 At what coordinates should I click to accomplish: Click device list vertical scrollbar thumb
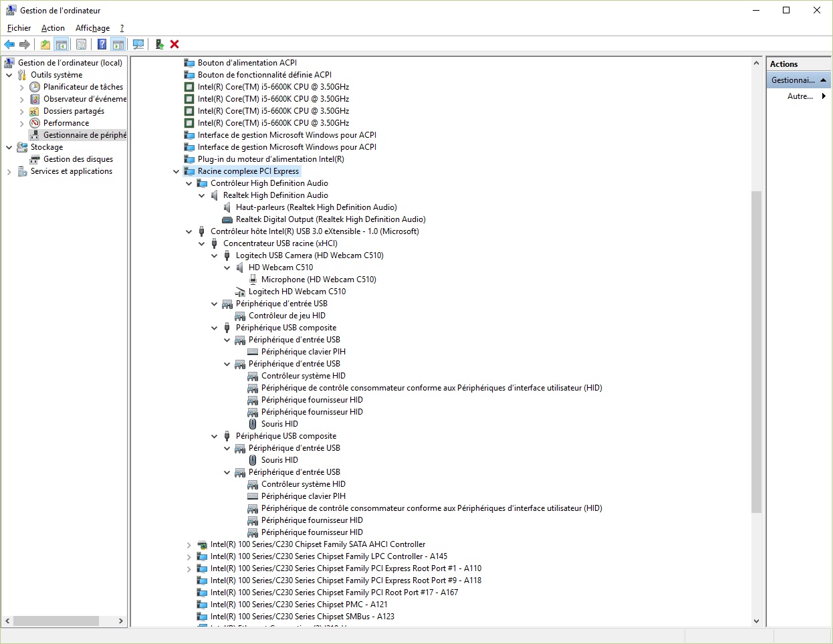[x=756, y=352]
